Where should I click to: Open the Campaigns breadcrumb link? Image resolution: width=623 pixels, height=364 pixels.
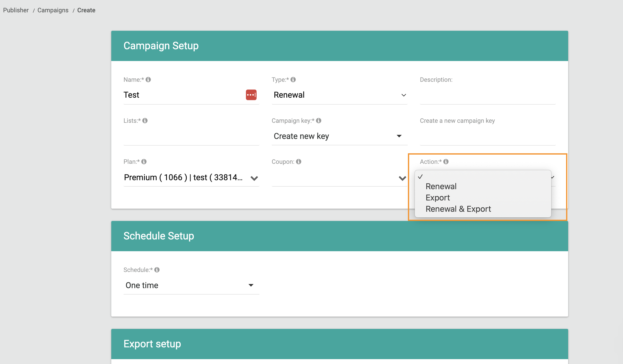click(53, 10)
